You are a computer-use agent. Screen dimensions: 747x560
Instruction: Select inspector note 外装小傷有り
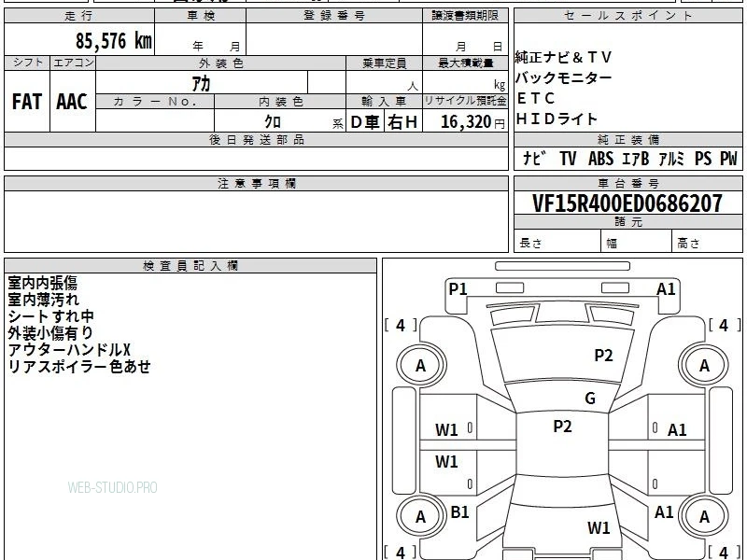(x=50, y=333)
